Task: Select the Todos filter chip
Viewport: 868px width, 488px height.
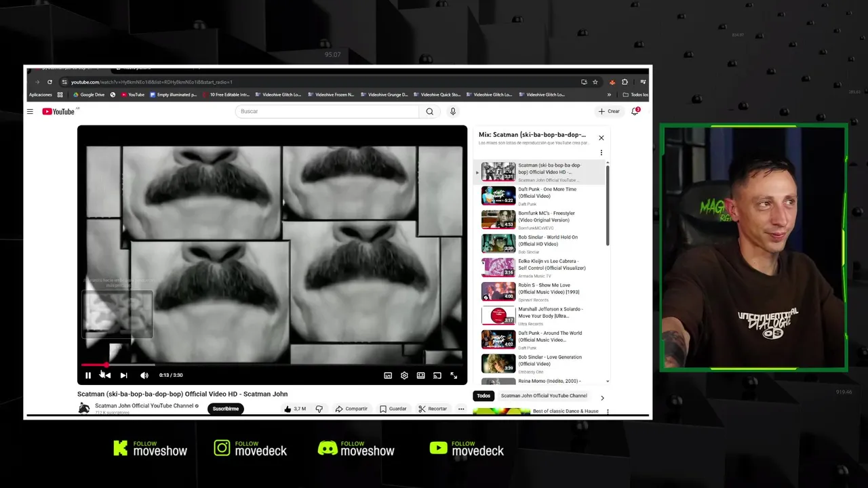Action: [x=484, y=396]
